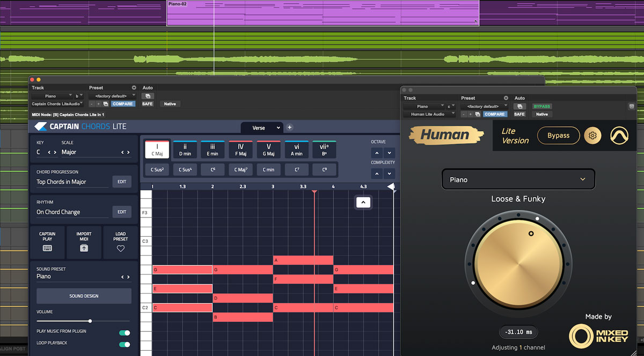
Task: Open Sound Design
Action: tap(84, 296)
